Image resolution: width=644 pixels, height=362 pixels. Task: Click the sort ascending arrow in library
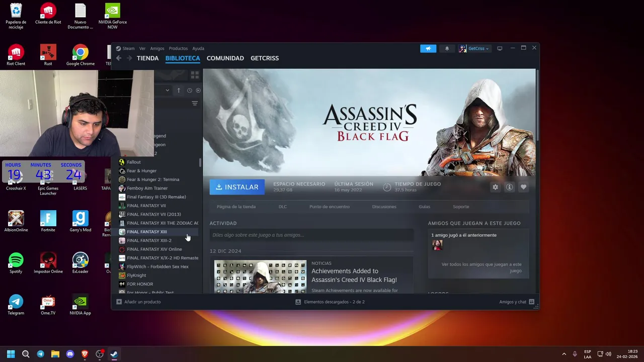(x=179, y=90)
